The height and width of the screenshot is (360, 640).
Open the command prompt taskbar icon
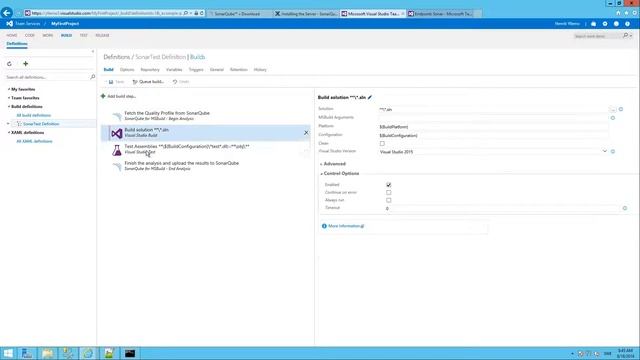130,353
